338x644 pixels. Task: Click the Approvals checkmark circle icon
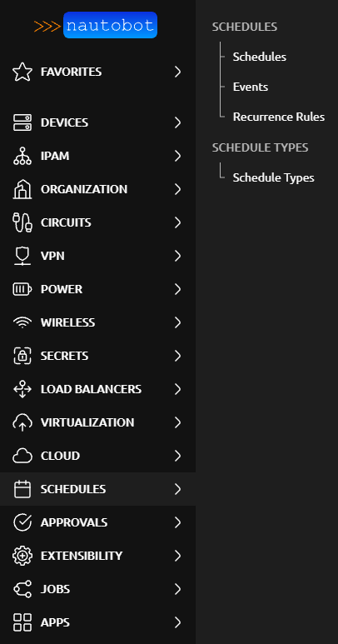tap(22, 522)
